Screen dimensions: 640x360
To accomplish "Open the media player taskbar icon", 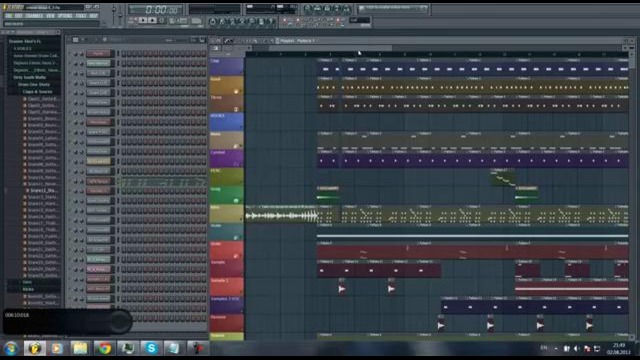I will coord(57,348).
